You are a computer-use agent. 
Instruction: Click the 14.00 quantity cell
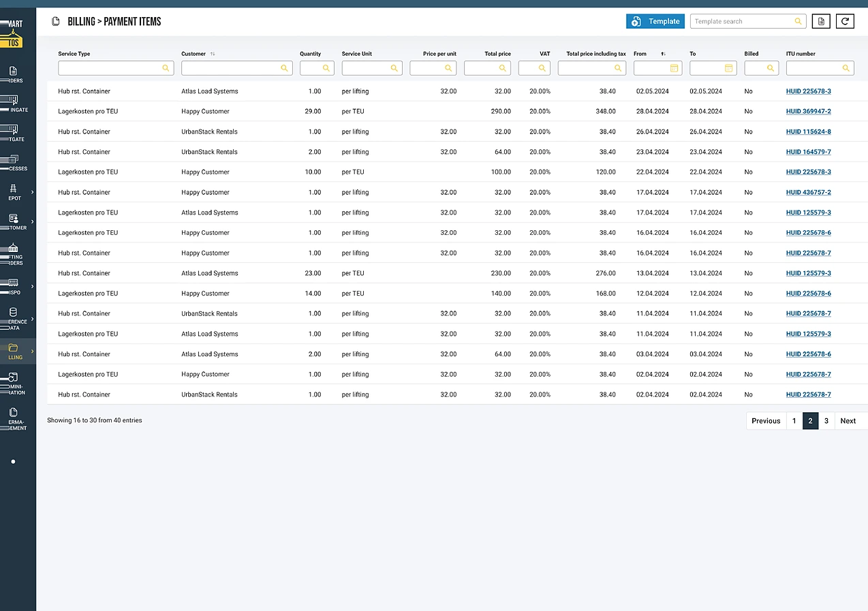click(313, 294)
